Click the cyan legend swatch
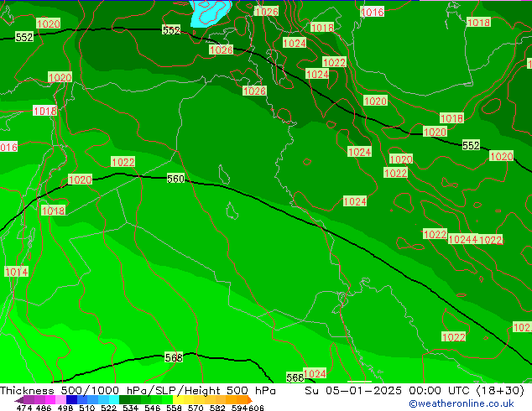Viewport: 532px width, 411px height. click(x=114, y=400)
